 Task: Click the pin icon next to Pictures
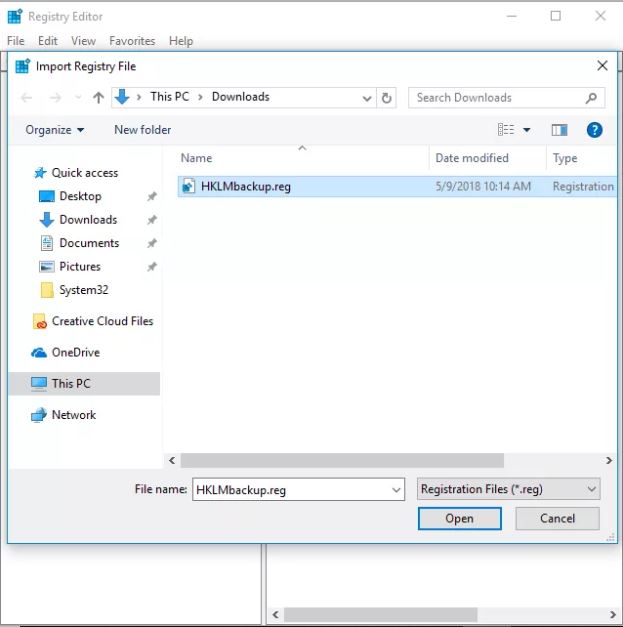click(x=152, y=267)
